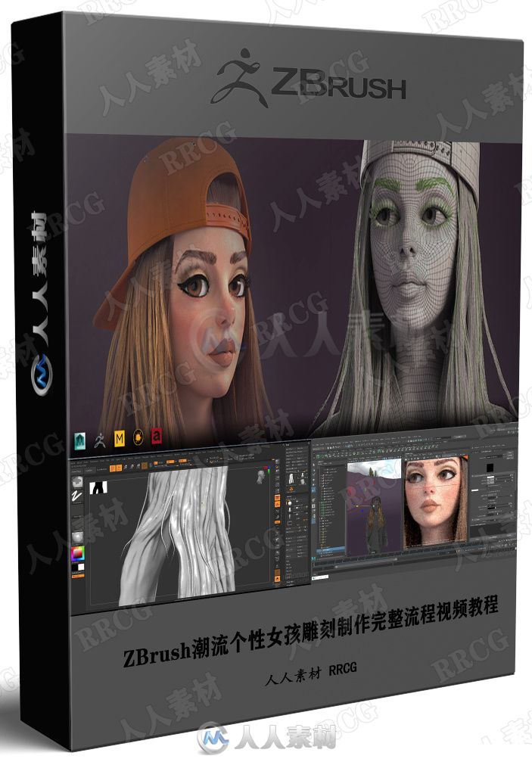This screenshot has width=532, height=762.
Task: Click the orange button under ZBrush color swatches
Action: tap(78, 575)
